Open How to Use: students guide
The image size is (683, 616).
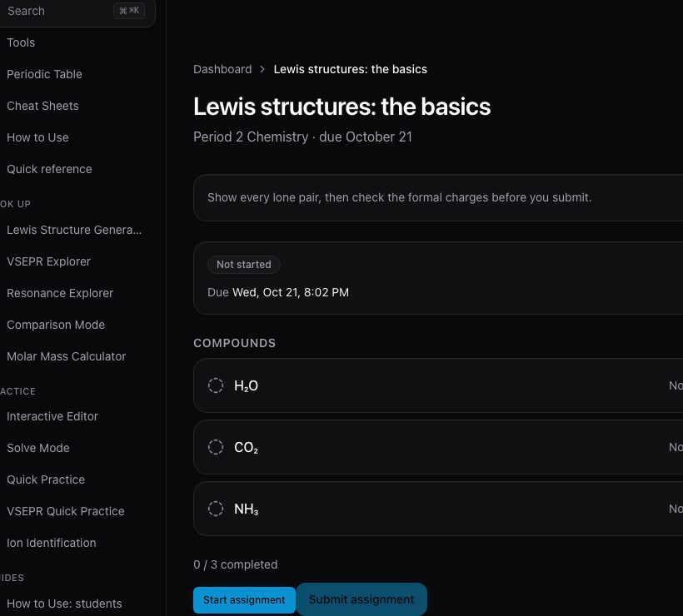[x=64, y=604]
